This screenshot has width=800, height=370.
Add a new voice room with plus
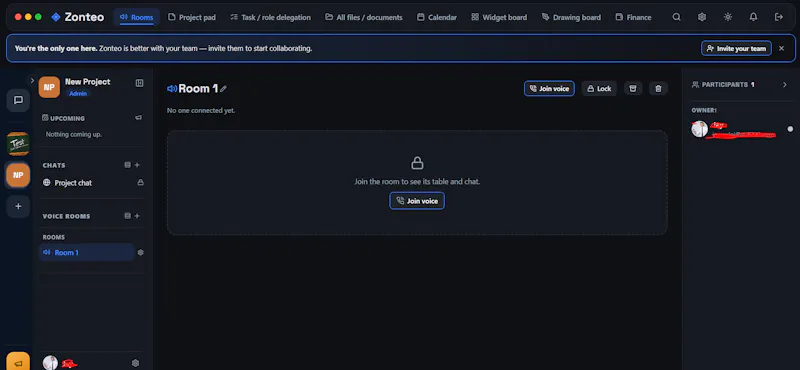(x=137, y=216)
